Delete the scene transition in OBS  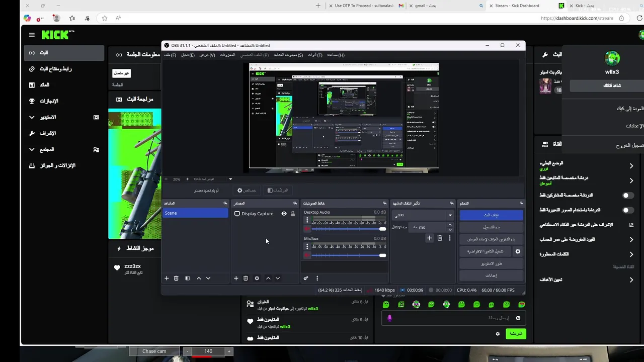point(440,238)
